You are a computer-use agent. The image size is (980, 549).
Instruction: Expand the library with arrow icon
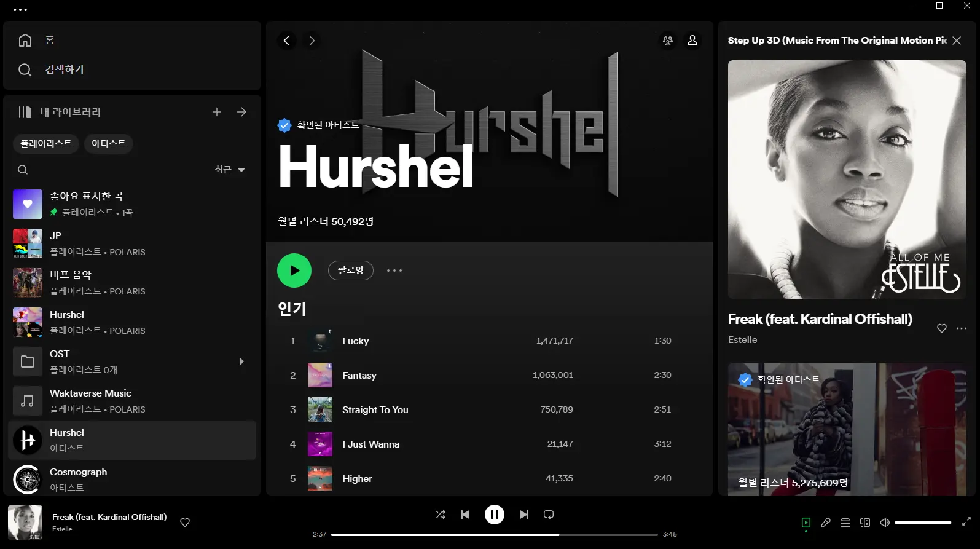[241, 112]
